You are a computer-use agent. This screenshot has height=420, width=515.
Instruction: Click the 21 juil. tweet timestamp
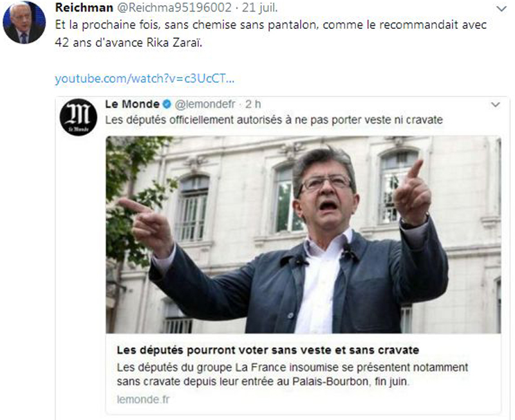[260, 8]
